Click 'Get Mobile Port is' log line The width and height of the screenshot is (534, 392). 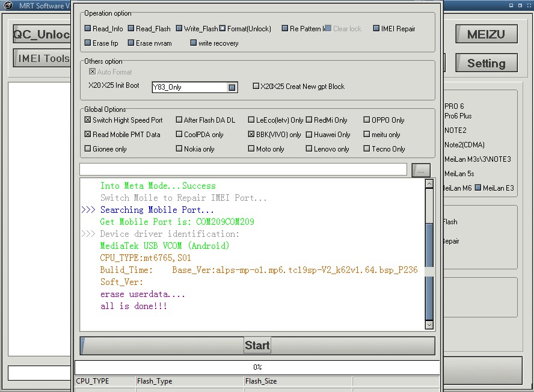tap(177, 222)
